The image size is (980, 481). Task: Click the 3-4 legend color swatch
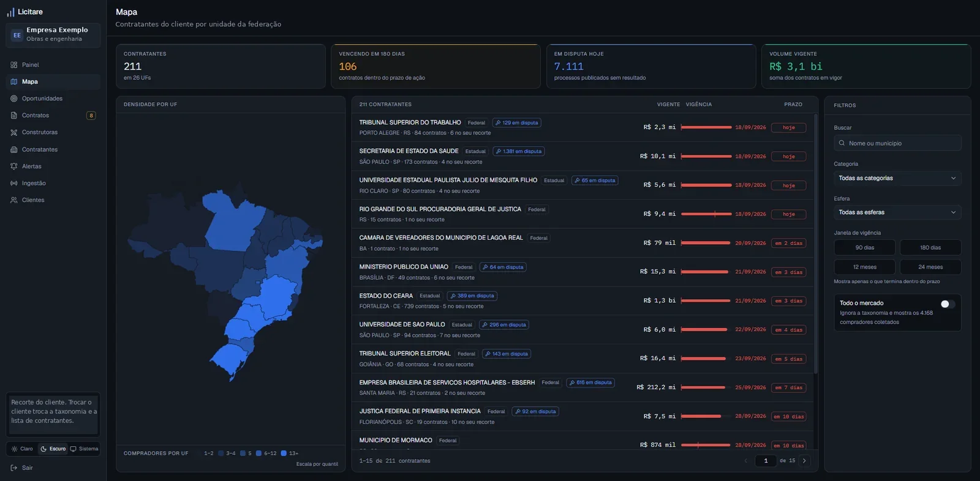tap(221, 453)
